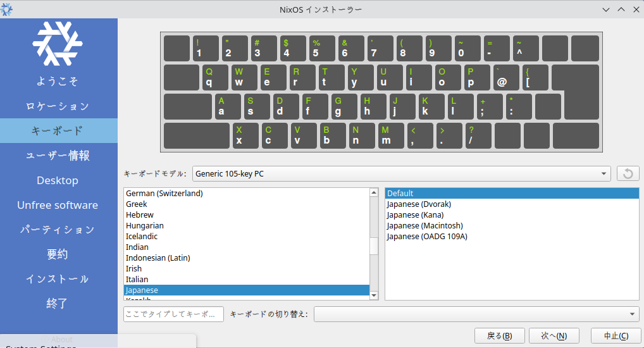644x348 pixels.
Task: Select Japanese layout in the list
Action: [247, 290]
